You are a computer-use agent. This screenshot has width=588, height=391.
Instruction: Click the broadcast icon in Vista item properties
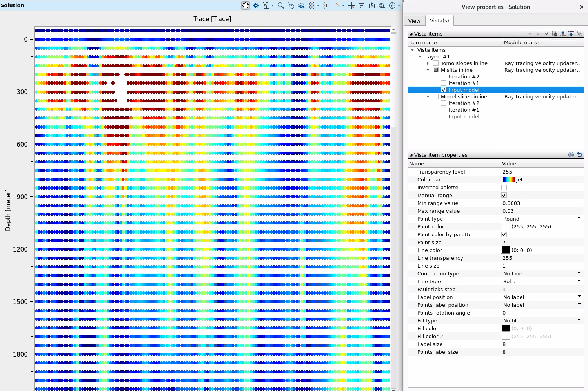(x=571, y=155)
